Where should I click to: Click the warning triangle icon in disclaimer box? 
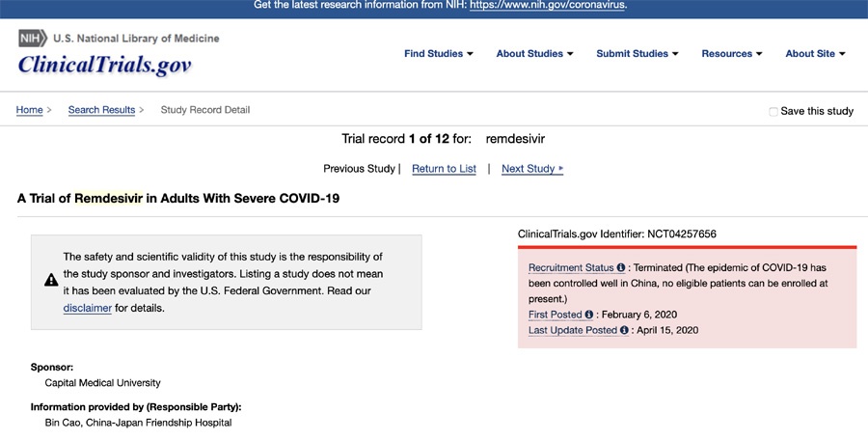[x=51, y=281]
